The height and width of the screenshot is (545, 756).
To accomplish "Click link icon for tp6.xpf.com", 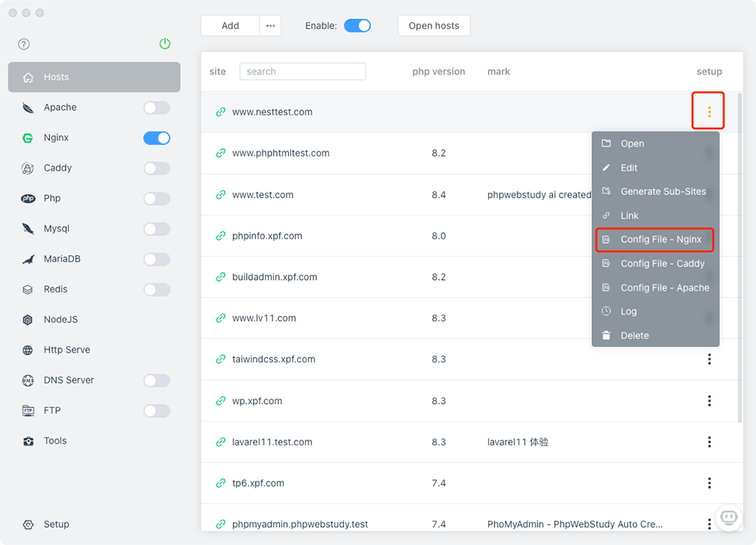I will (x=221, y=483).
